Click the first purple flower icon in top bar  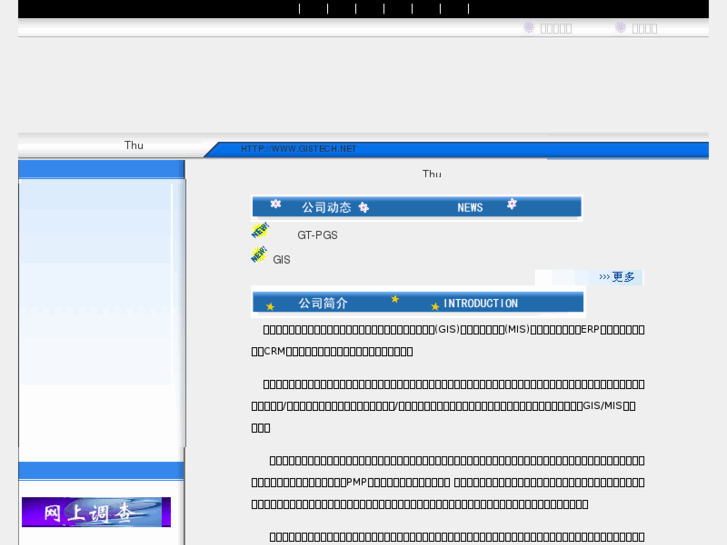click(529, 28)
